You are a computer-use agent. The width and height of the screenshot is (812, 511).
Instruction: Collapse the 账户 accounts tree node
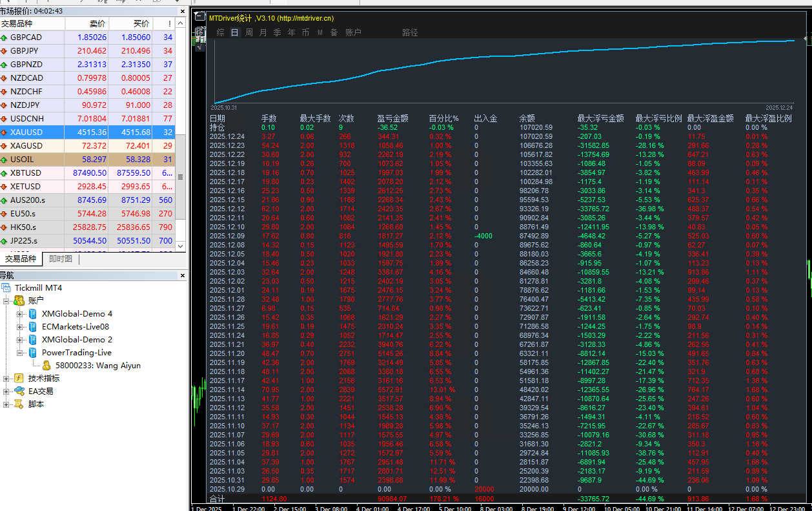click(7, 300)
